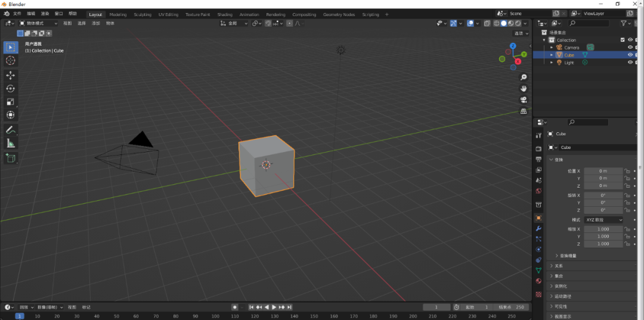Activate the Rotate tool
Image resolution: width=644 pixels, height=320 pixels.
coord(11,88)
